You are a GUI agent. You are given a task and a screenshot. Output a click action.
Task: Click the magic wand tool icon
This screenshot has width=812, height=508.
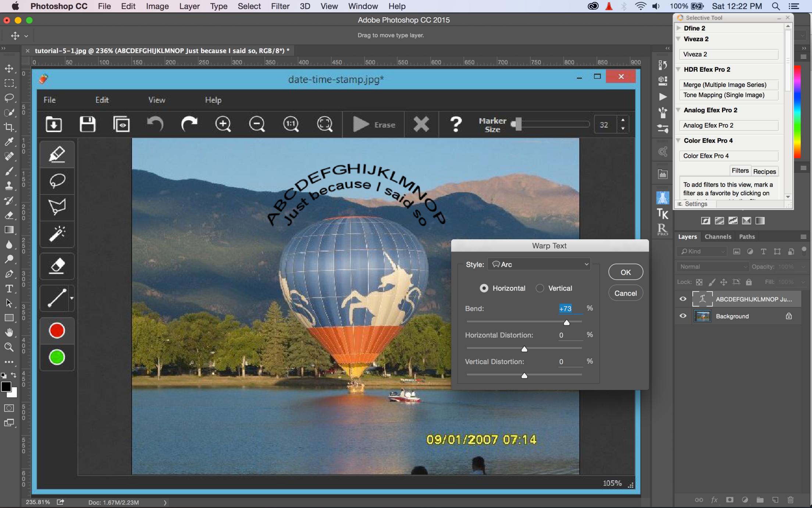(57, 234)
